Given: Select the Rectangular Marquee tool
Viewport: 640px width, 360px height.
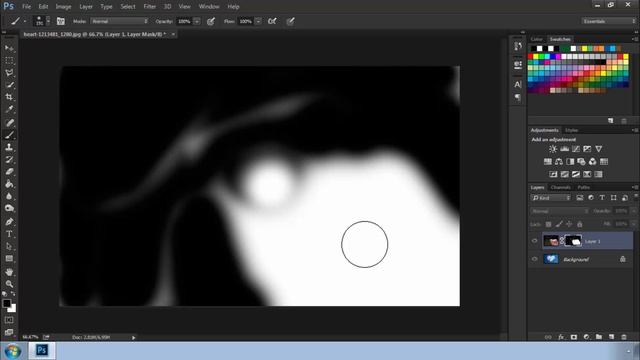Looking at the screenshot, I should [x=9, y=60].
